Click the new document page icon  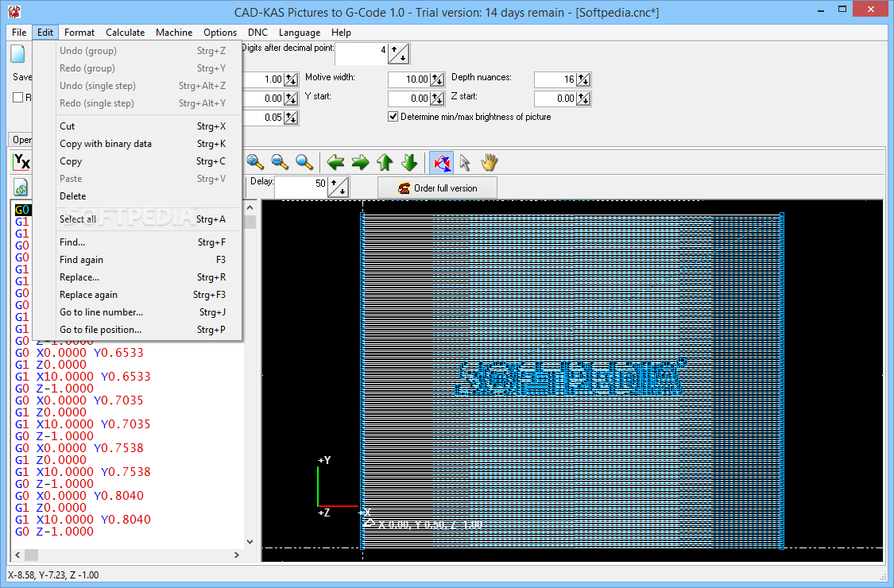(x=18, y=53)
